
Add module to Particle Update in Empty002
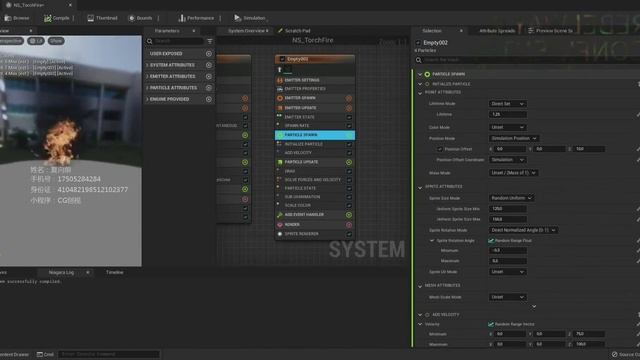349,162
